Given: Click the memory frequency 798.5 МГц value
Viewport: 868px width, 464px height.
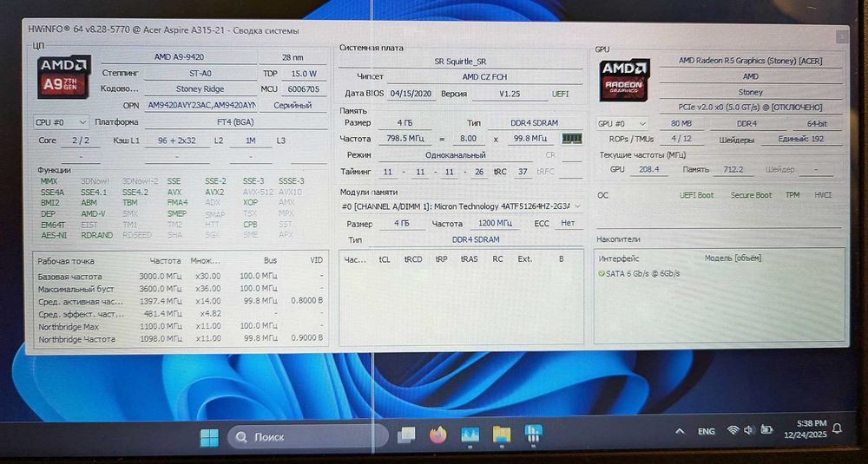Looking at the screenshot, I should click(x=405, y=138).
